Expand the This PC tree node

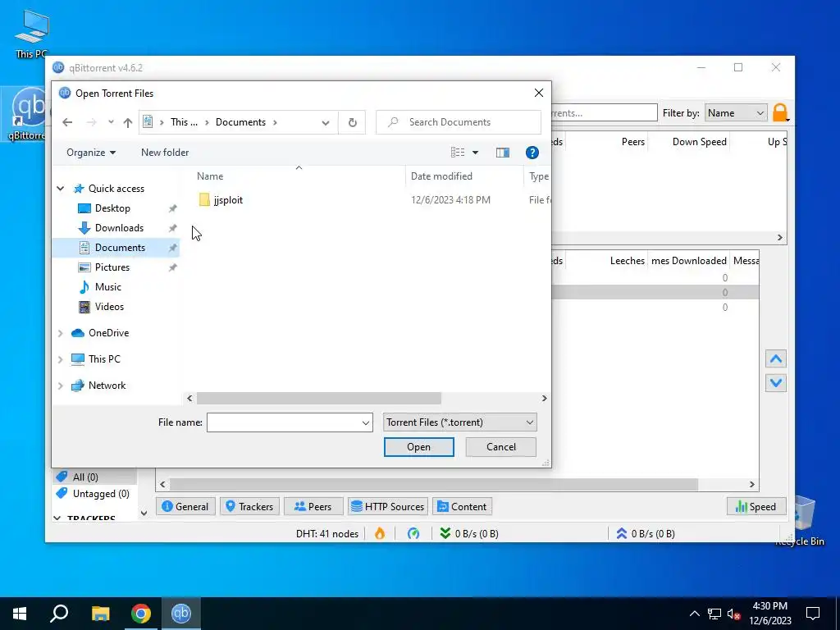pyautogui.click(x=61, y=359)
